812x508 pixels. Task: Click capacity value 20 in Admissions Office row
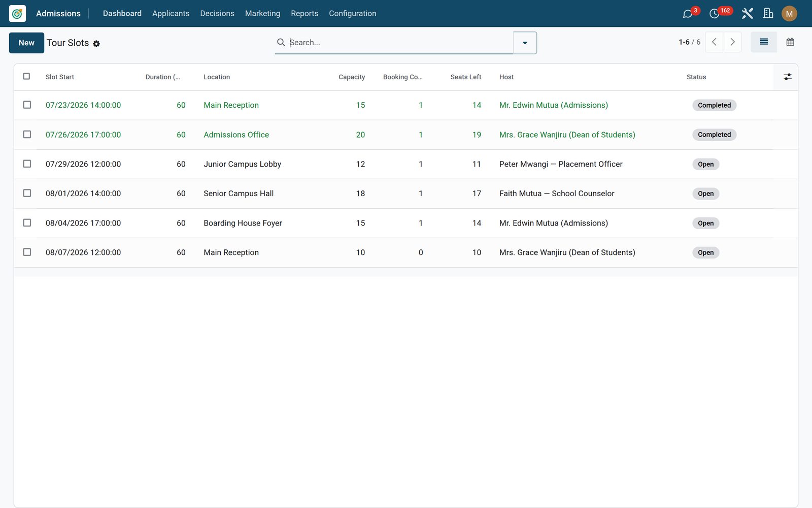[360, 135]
